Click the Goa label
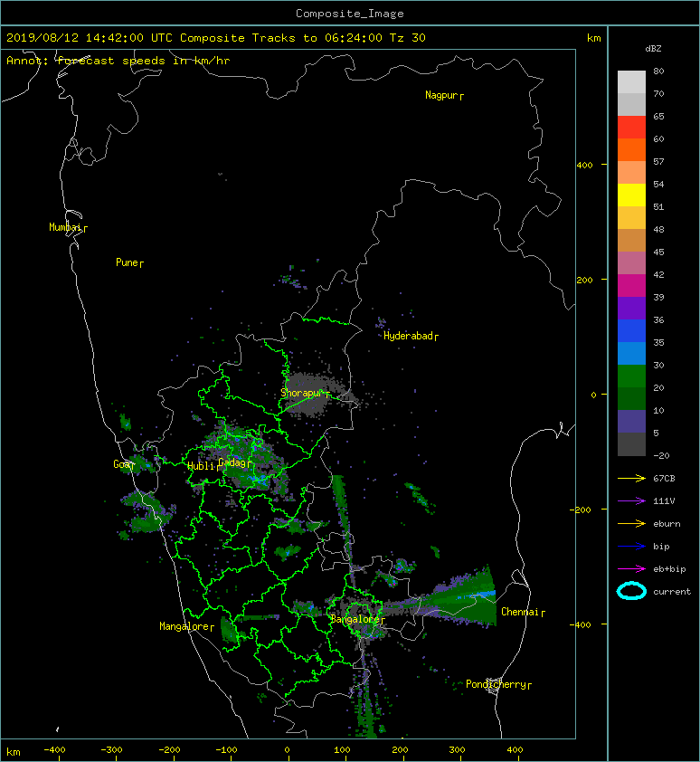Screen dimensions: 700x762 pyautogui.click(x=121, y=464)
